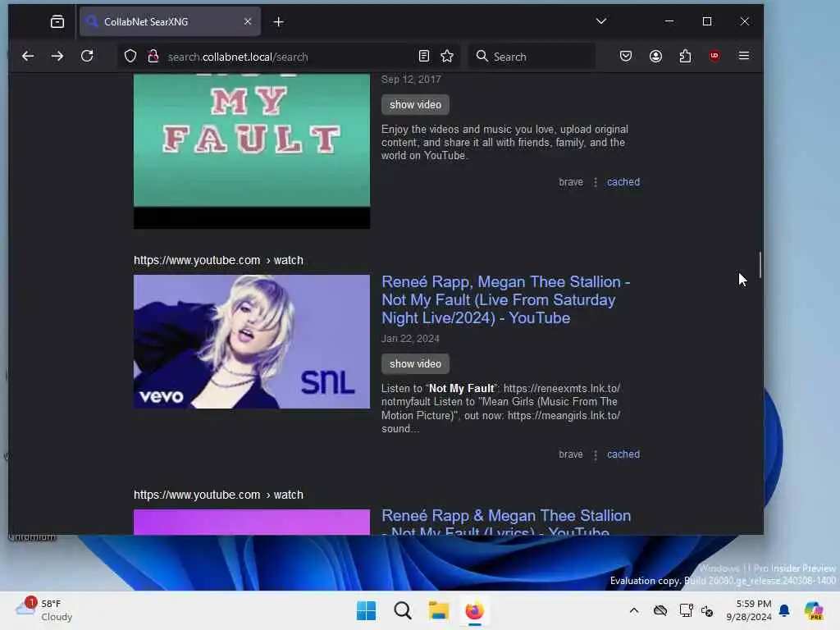The width and height of the screenshot is (840, 630).
Task: Open Windows taskbar search
Action: 402,610
